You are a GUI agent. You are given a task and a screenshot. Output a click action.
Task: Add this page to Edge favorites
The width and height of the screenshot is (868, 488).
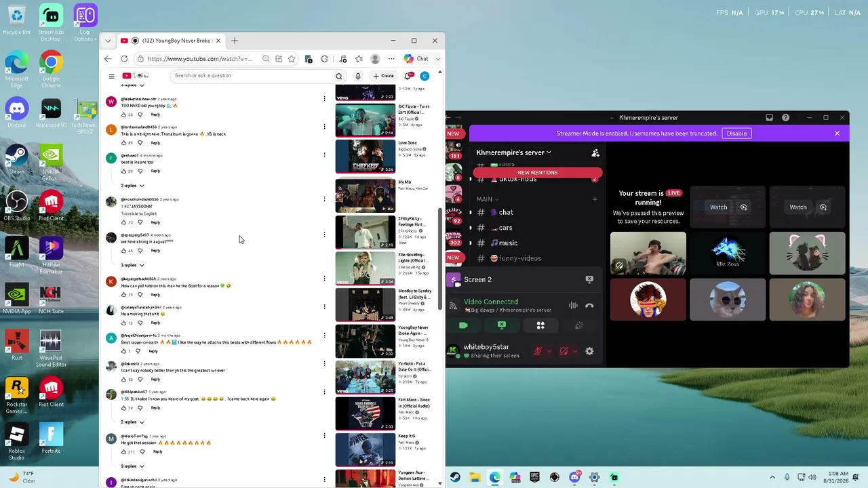[x=292, y=59]
